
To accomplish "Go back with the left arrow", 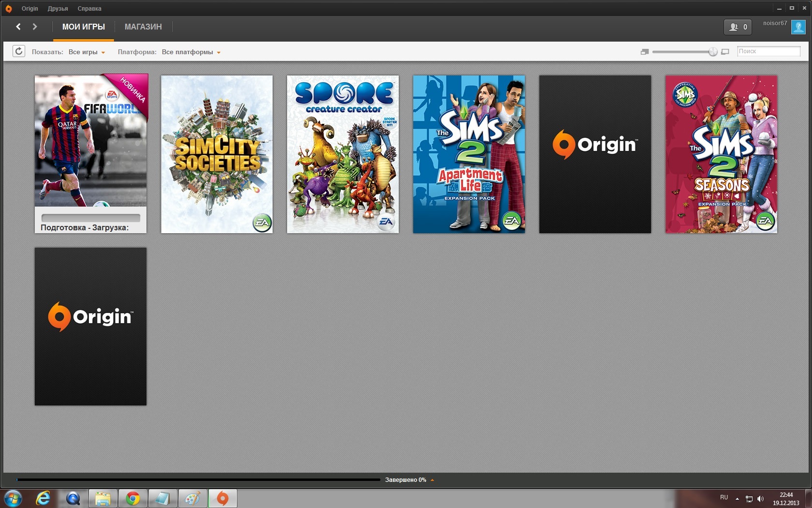I will (x=18, y=27).
